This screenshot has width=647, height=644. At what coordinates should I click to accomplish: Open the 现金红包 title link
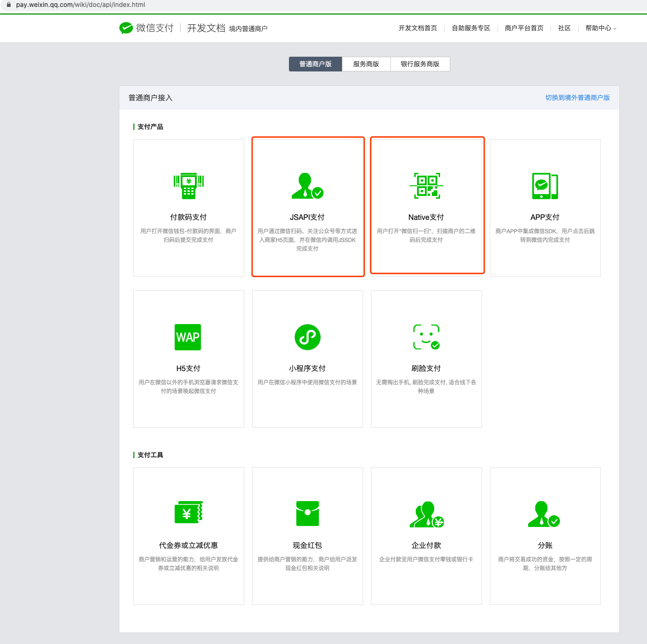coord(307,545)
